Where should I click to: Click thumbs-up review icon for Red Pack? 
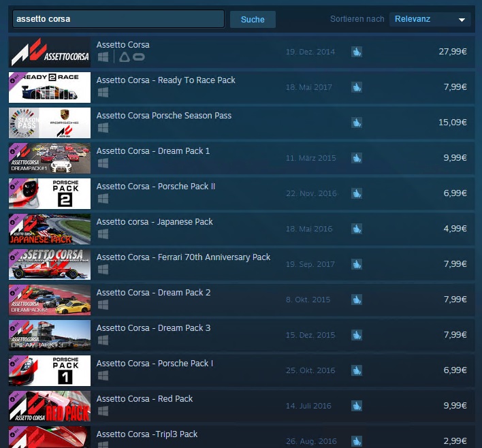click(357, 405)
